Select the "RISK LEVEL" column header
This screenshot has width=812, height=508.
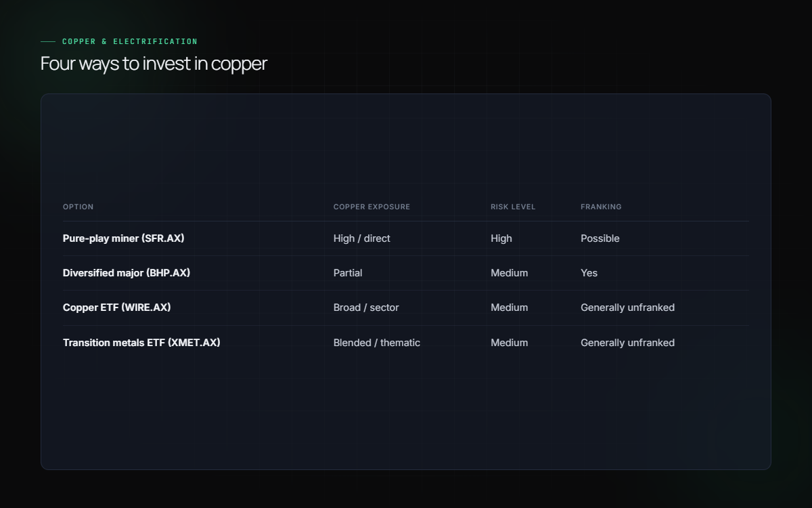pos(513,207)
